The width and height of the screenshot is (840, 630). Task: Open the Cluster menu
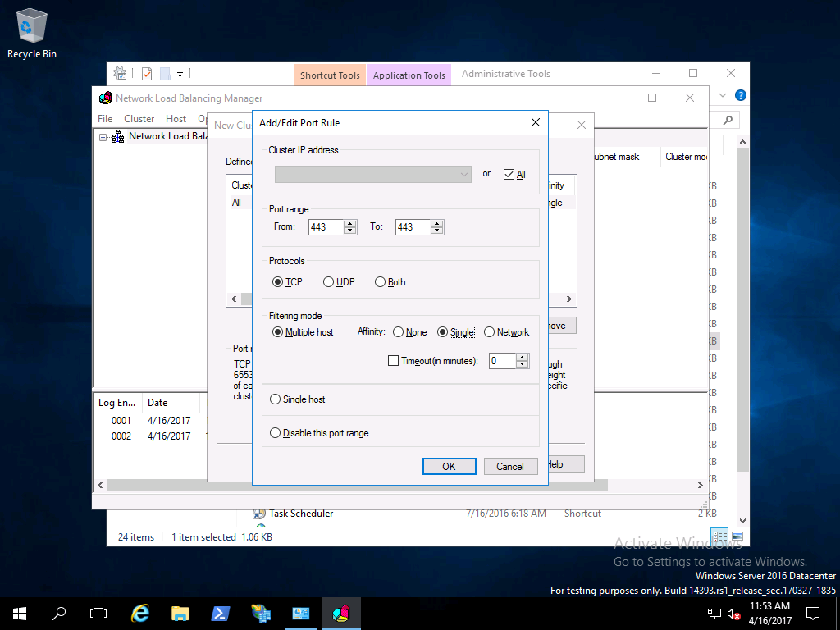(139, 119)
